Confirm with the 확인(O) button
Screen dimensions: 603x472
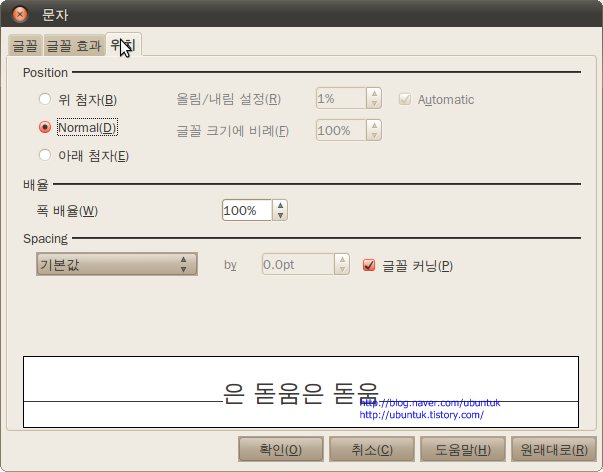(x=281, y=449)
